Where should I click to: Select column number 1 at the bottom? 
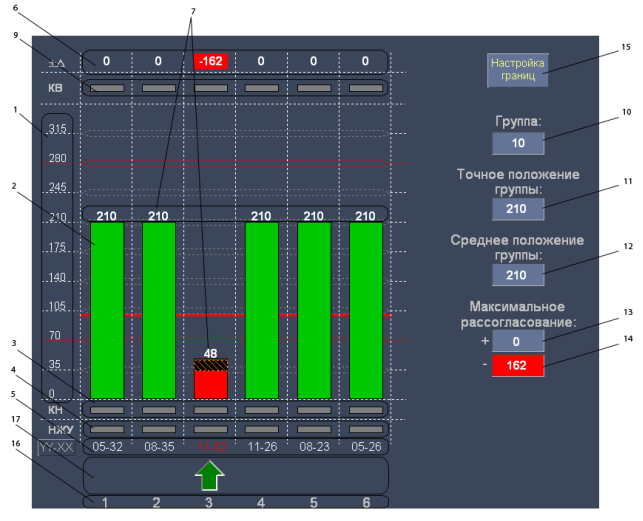[x=106, y=502]
